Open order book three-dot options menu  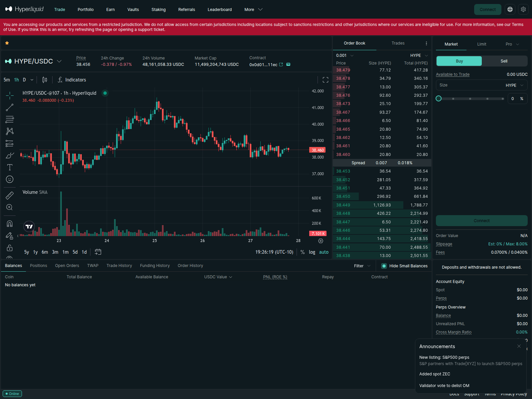point(426,43)
